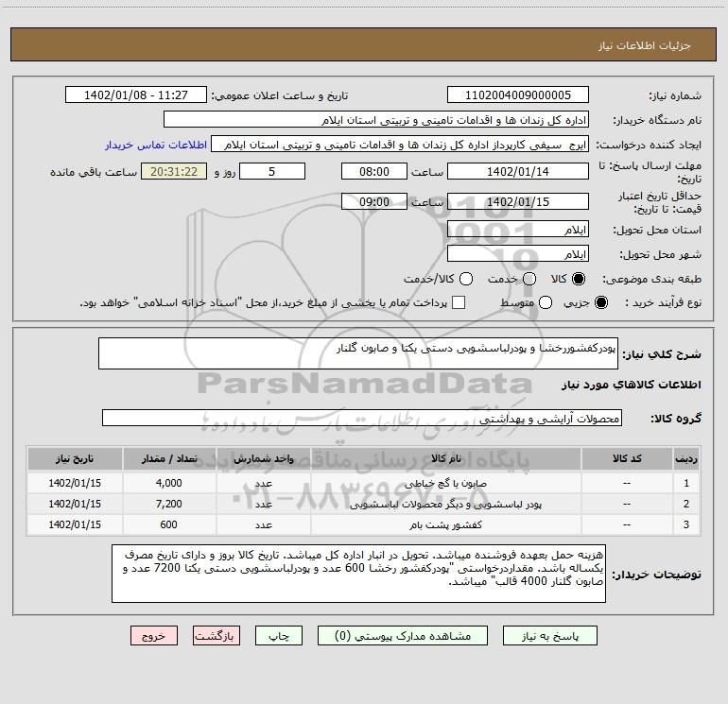Click the ردیف column header

686,458
